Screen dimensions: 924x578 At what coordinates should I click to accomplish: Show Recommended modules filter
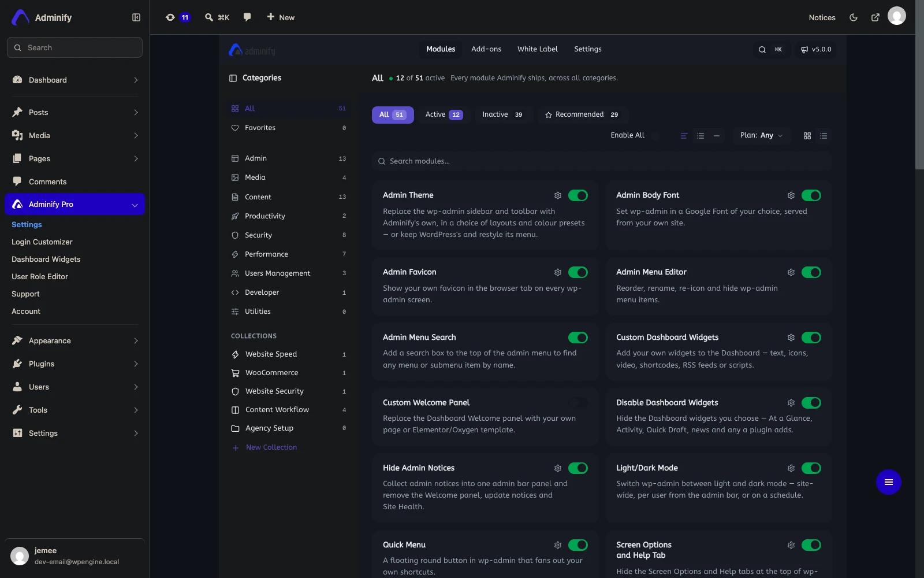(x=582, y=114)
